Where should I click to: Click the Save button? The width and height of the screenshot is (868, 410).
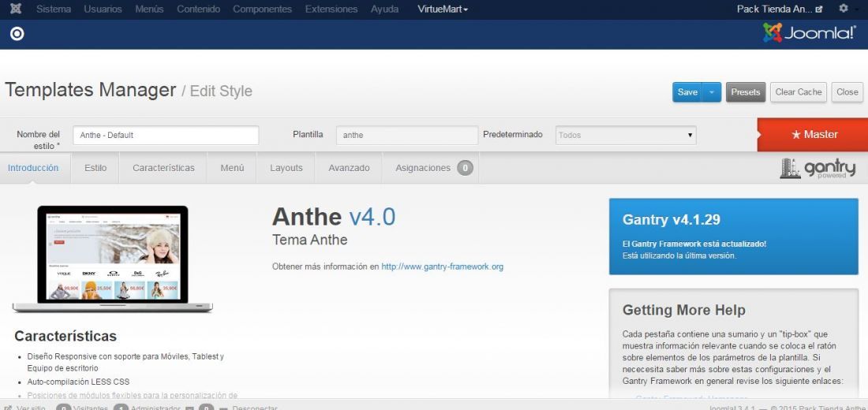(x=687, y=91)
